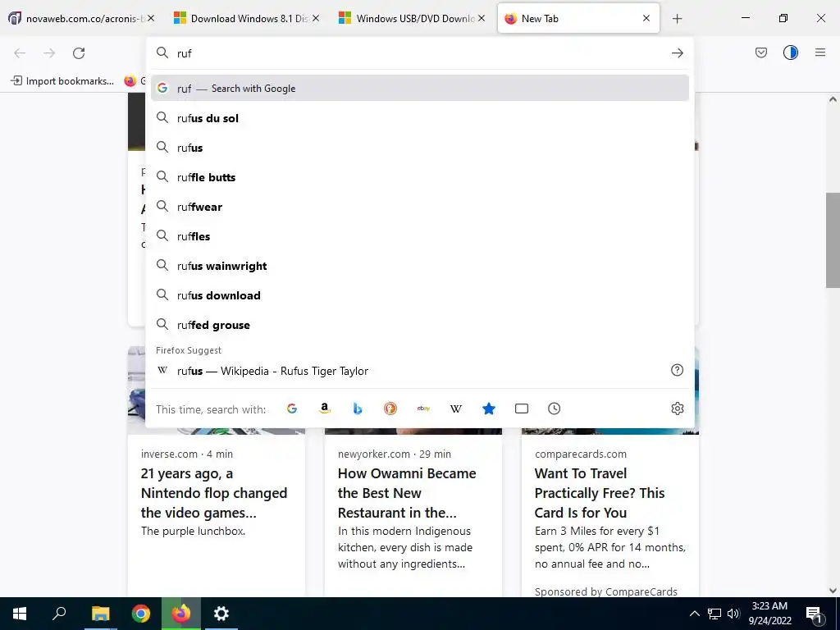This screenshot has height=630, width=840.
Task: Open Import bookmarks toolbar item
Action: click(62, 81)
